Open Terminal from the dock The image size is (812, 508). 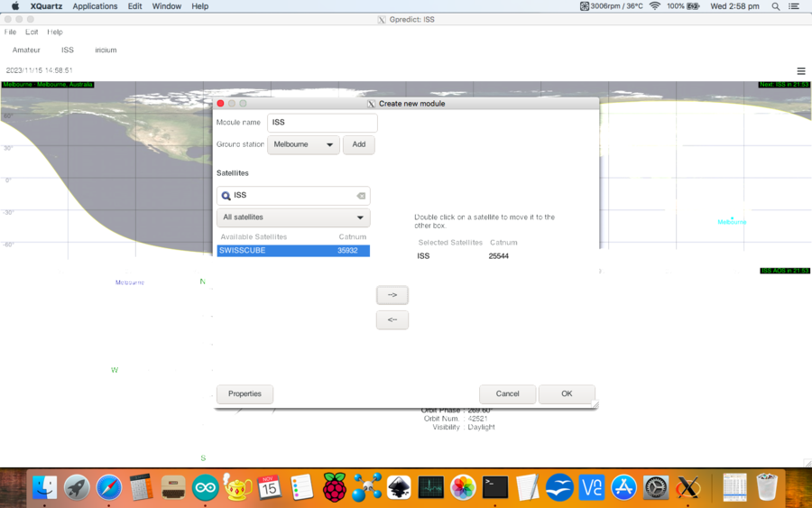495,487
